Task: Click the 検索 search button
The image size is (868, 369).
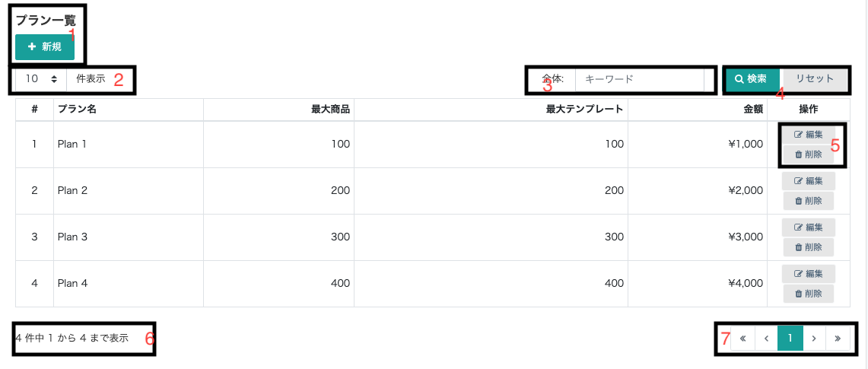Action: pos(751,79)
